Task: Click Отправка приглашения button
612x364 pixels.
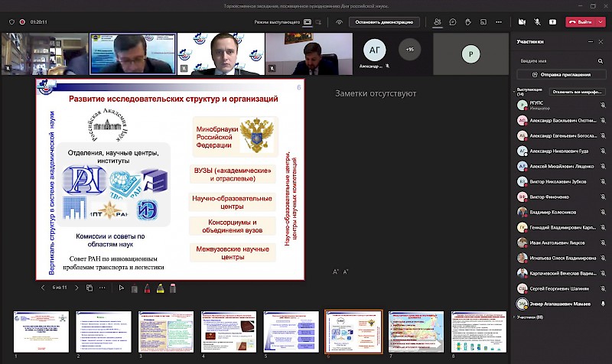Action: pos(561,74)
